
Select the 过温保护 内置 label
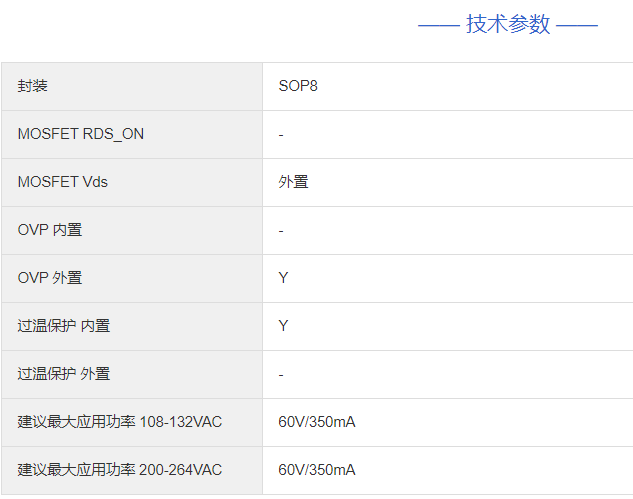[64, 326]
